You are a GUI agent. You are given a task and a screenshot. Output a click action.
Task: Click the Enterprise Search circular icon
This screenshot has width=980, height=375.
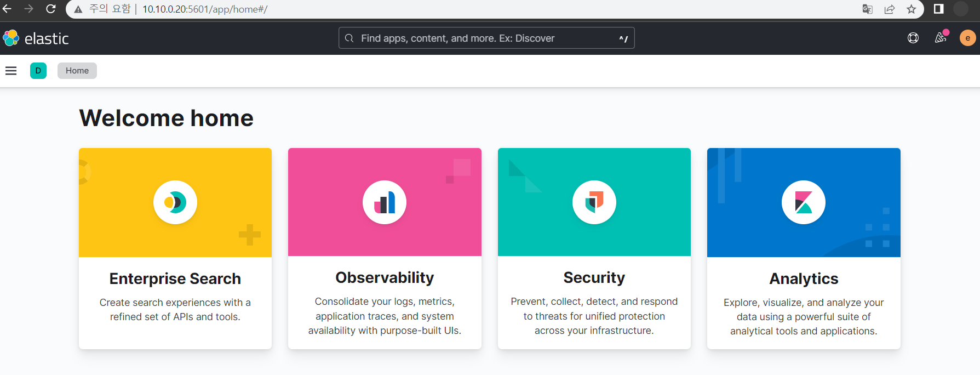[x=175, y=202]
